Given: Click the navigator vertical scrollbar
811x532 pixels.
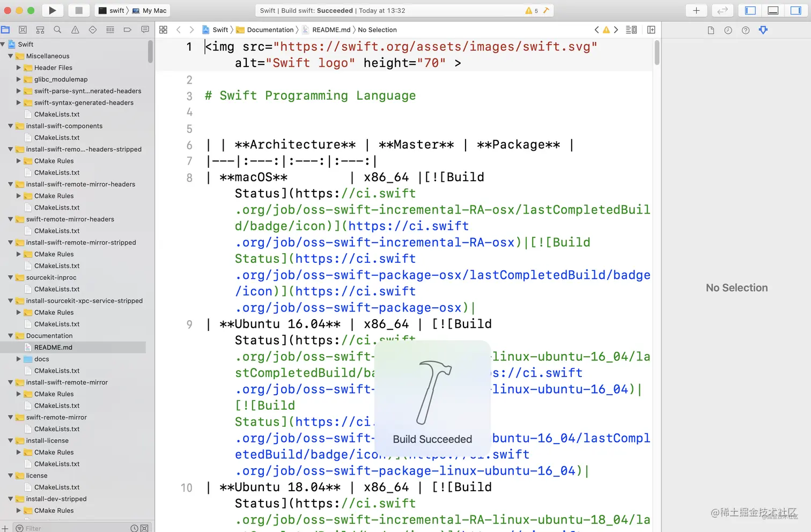Looking at the screenshot, I should click(150, 52).
